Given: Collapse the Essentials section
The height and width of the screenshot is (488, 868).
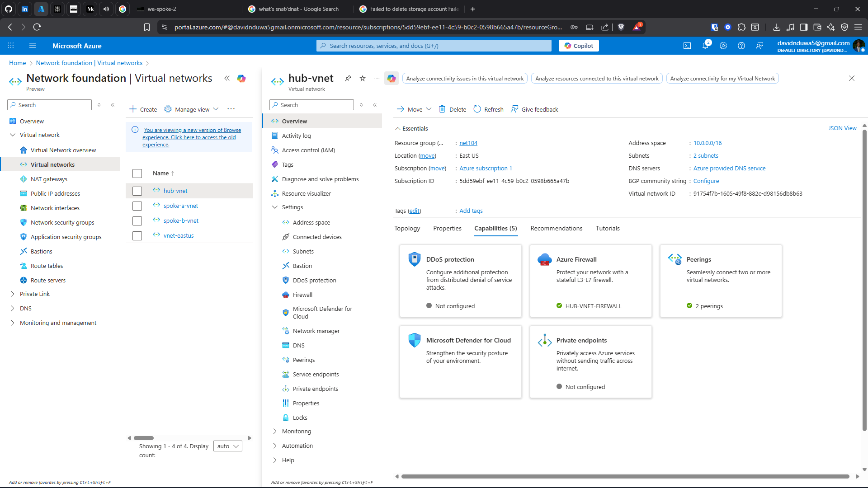Looking at the screenshot, I should (x=398, y=128).
